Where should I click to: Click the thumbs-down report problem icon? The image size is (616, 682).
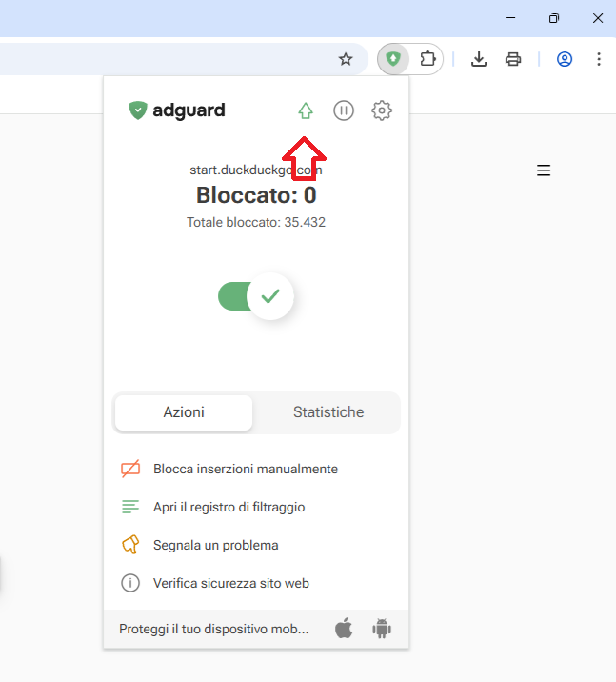coord(130,545)
